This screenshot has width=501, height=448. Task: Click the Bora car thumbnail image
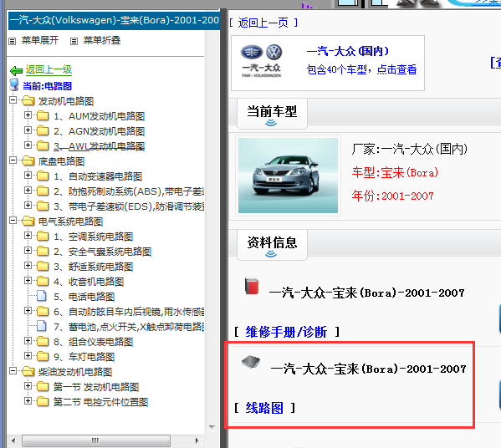tap(288, 176)
